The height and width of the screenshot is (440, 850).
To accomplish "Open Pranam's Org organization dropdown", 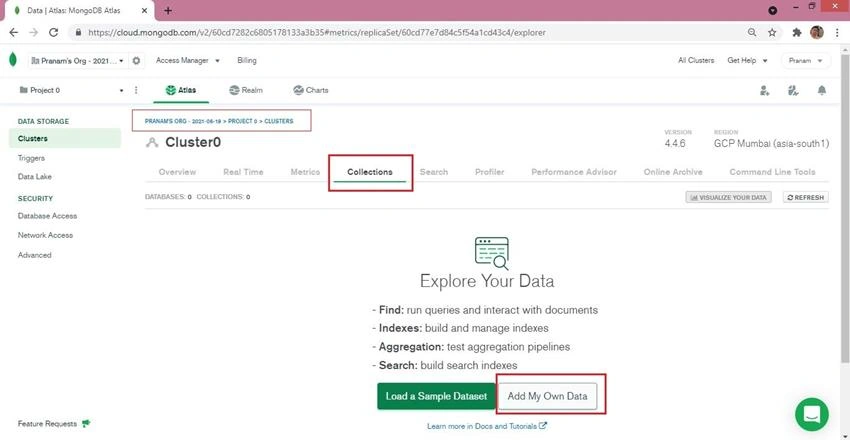I will tap(78, 61).
